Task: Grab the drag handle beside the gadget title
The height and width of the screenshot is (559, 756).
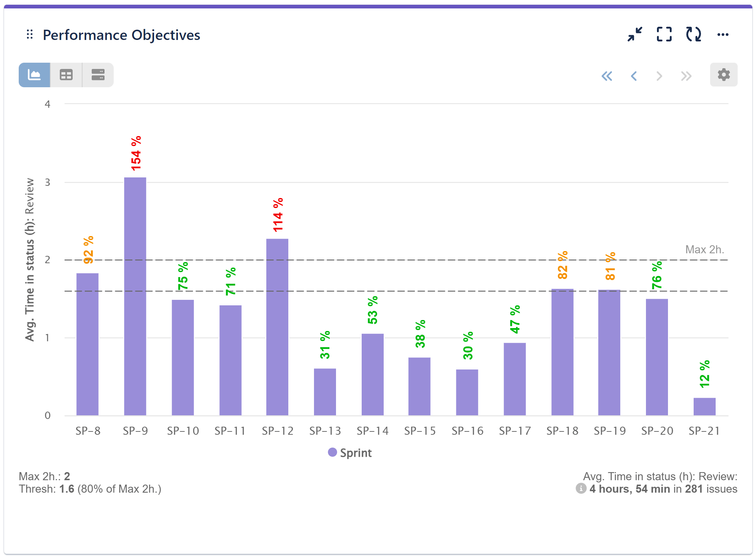Action: click(30, 34)
